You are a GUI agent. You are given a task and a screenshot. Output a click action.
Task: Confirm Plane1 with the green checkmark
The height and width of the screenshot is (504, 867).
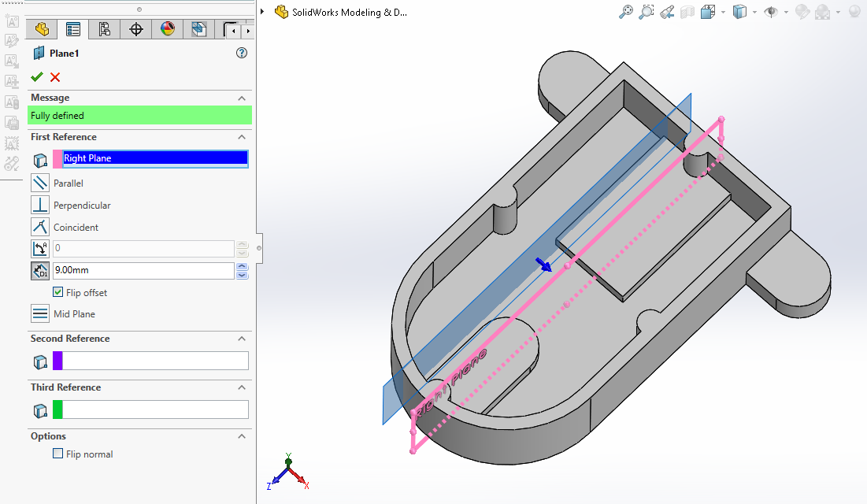click(36, 77)
